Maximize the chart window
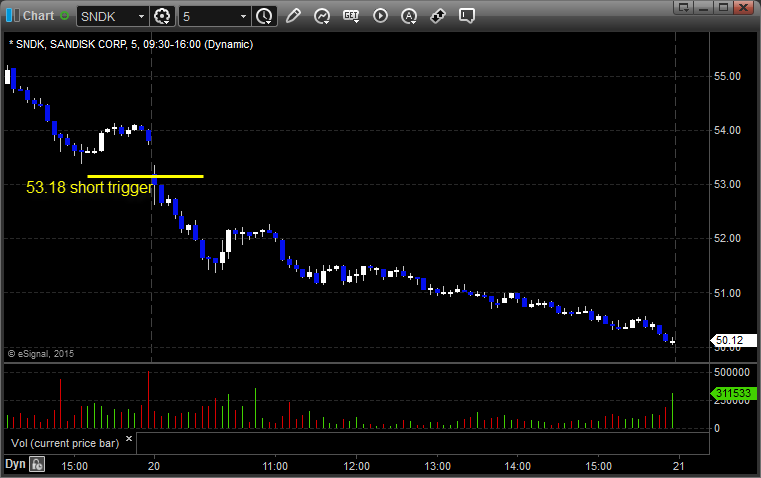761x478 pixels. (723, 7)
